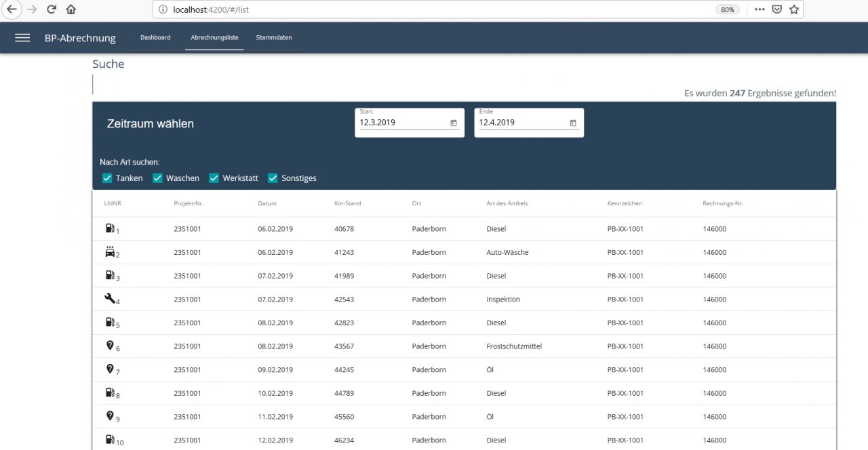The width and height of the screenshot is (868, 450).
Task: Open the page actions three-dot menu
Action: tap(759, 9)
